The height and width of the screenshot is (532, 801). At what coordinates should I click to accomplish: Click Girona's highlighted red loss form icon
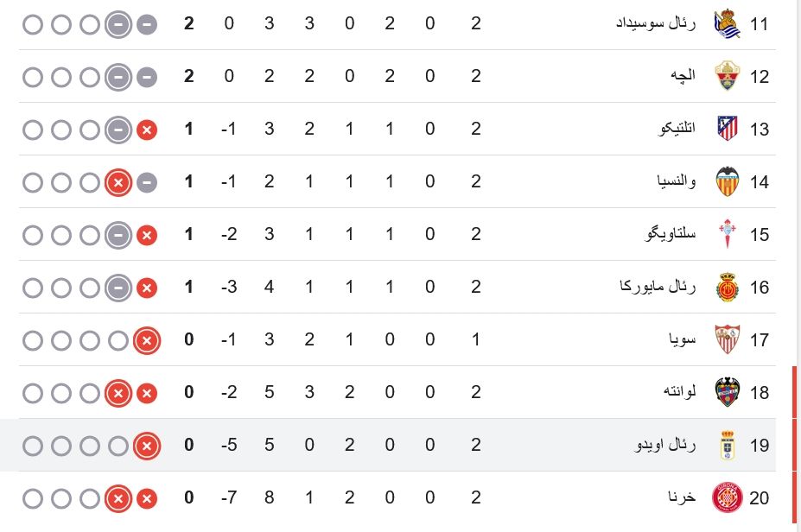pyautogui.click(x=118, y=498)
